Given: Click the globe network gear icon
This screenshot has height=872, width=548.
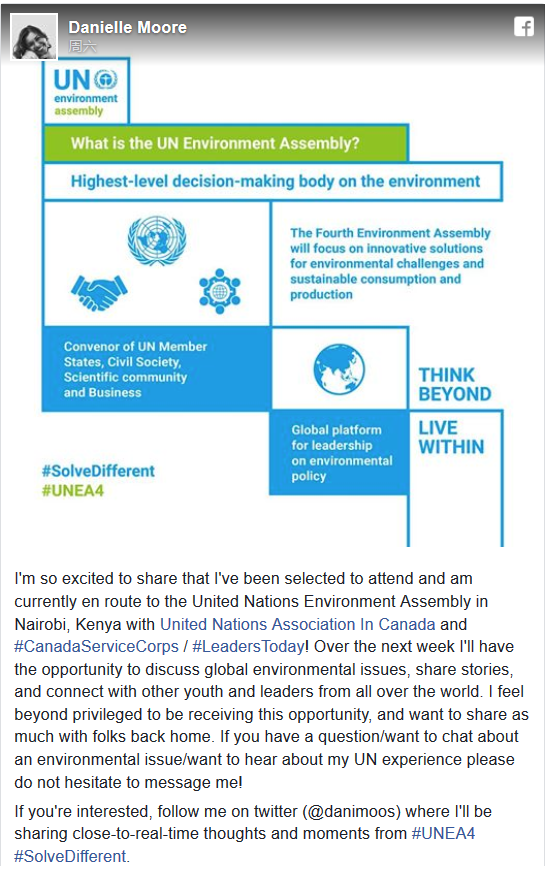Looking at the screenshot, I should click(x=220, y=291).
